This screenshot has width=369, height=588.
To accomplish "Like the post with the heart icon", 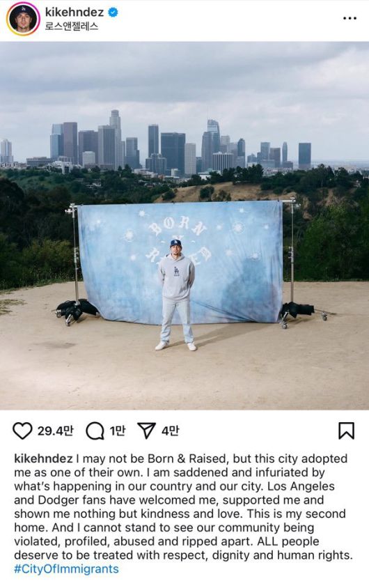I will 22,431.
